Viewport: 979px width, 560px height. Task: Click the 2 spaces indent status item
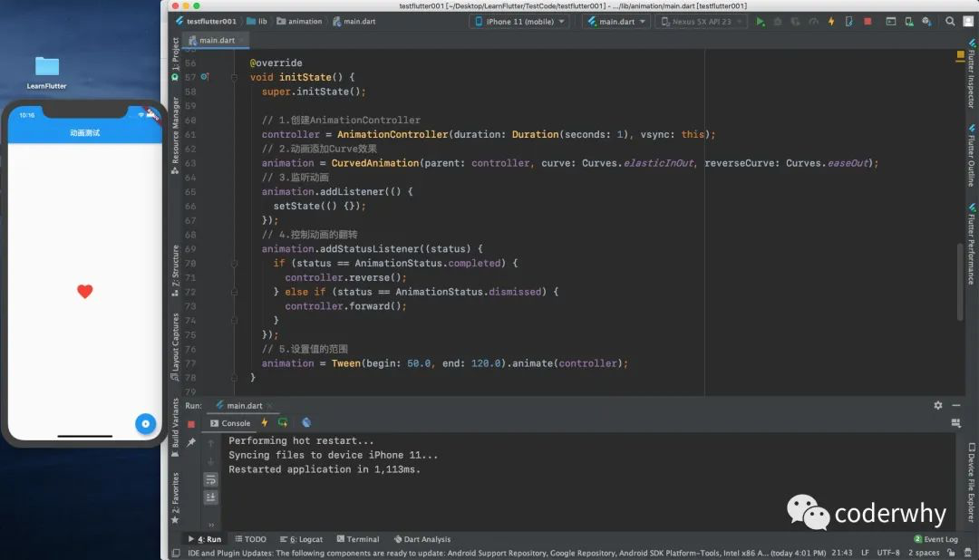coord(924,553)
